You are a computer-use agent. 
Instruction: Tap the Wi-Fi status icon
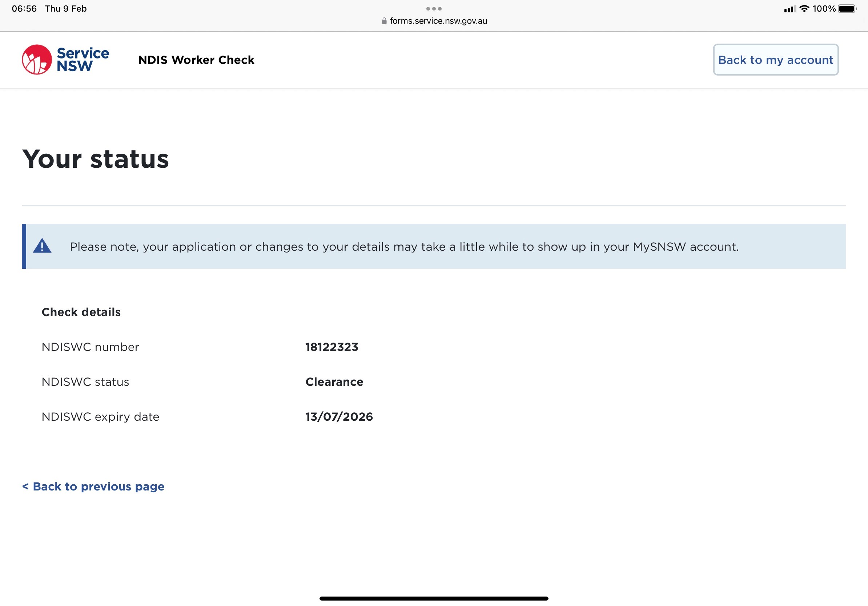(804, 9)
